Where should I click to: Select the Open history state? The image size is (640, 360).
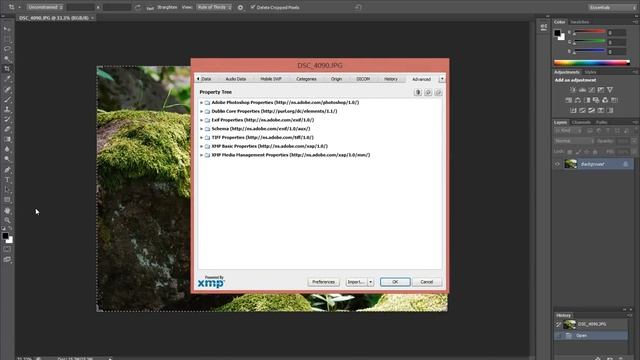pyautogui.click(x=592, y=336)
